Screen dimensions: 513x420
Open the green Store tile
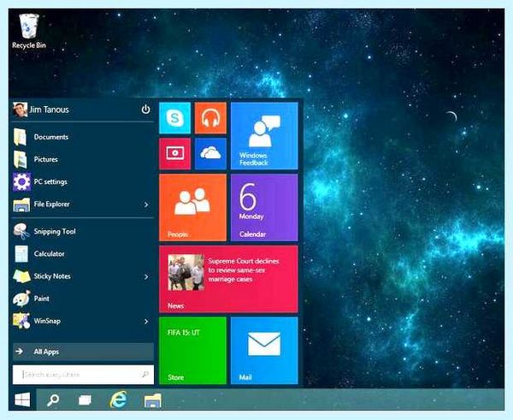pyautogui.click(x=192, y=350)
